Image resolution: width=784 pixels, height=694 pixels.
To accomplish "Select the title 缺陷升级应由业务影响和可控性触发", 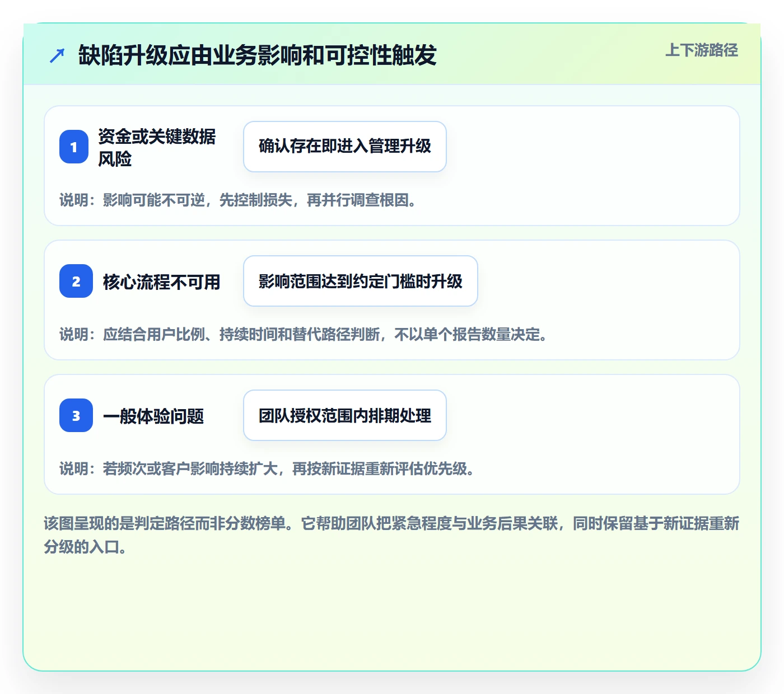I will pyautogui.click(x=257, y=55).
